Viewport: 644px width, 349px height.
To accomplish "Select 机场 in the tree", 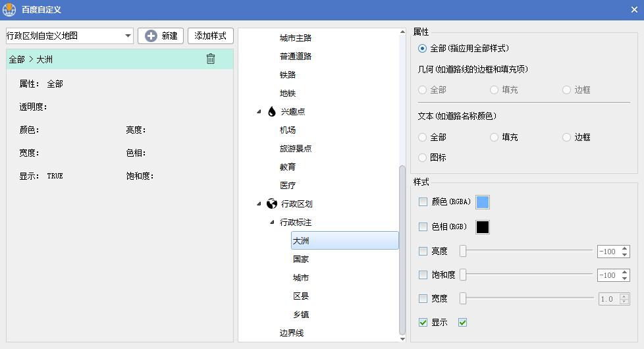I will (288, 130).
